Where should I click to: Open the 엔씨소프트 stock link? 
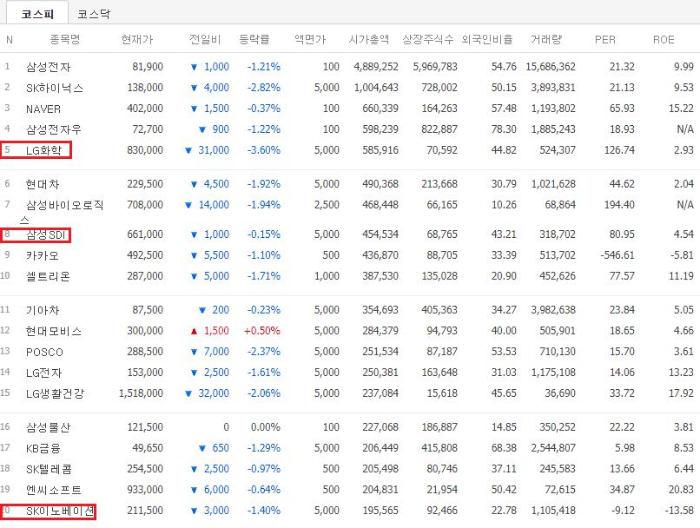54,490
